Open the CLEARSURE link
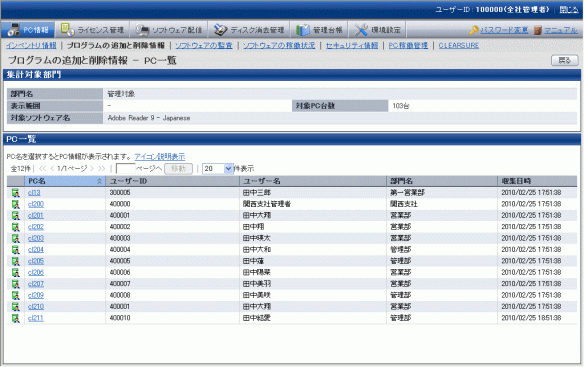584x367 pixels. pos(458,45)
